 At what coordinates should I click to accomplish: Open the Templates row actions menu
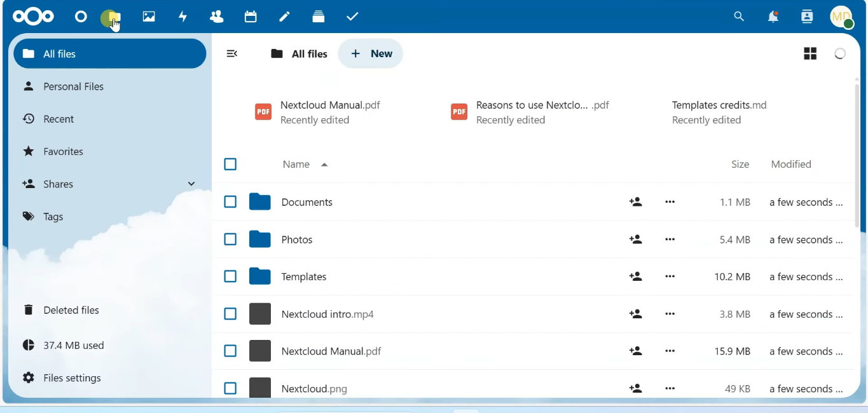(x=670, y=277)
